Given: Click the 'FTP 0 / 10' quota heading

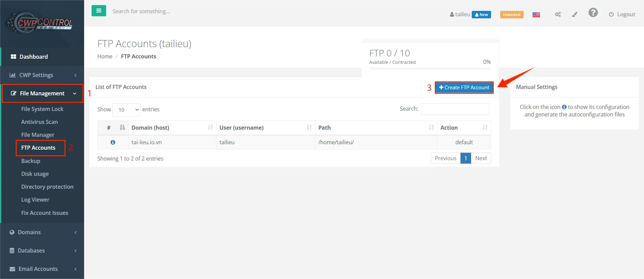Looking at the screenshot, I should click(390, 53).
